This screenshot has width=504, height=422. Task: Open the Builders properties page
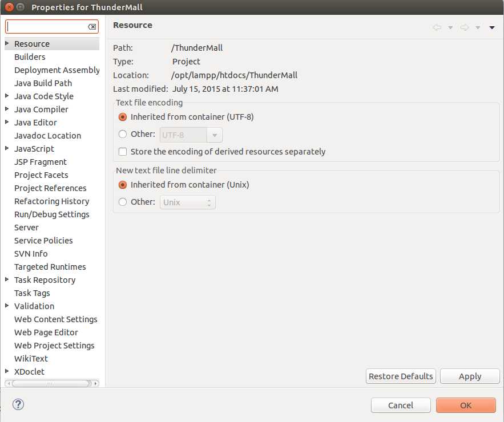point(30,57)
